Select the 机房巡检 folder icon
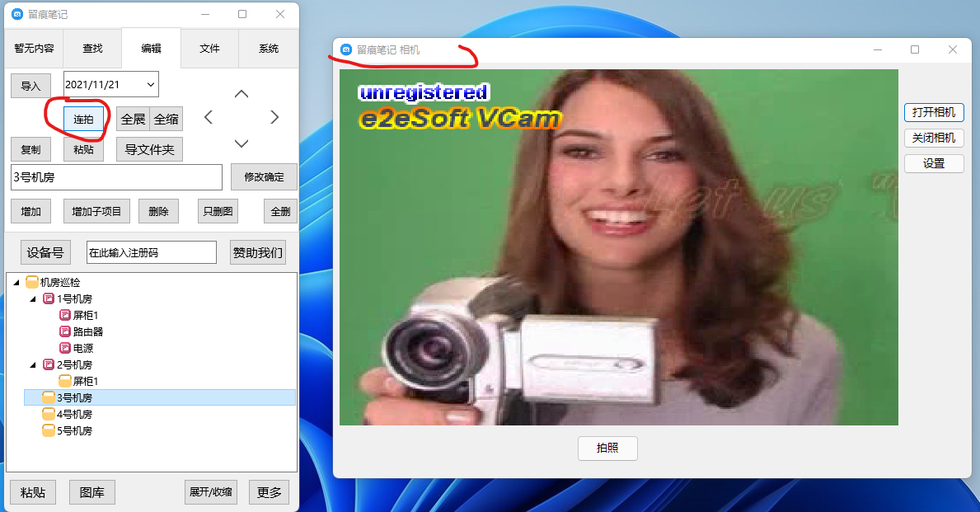The image size is (980, 512). click(x=32, y=282)
